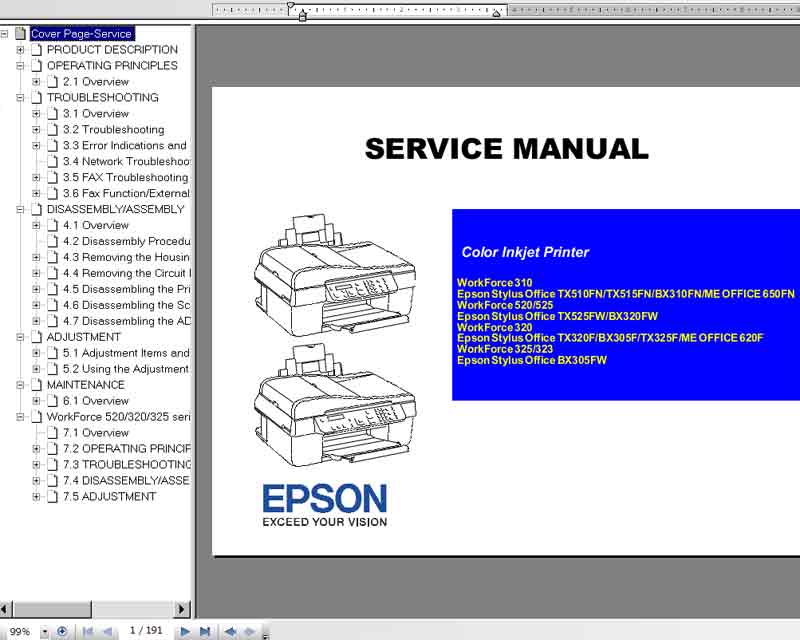Click the TROUBLESHOOTING bookmark page icon
800x640 pixels.
pos(36,97)
